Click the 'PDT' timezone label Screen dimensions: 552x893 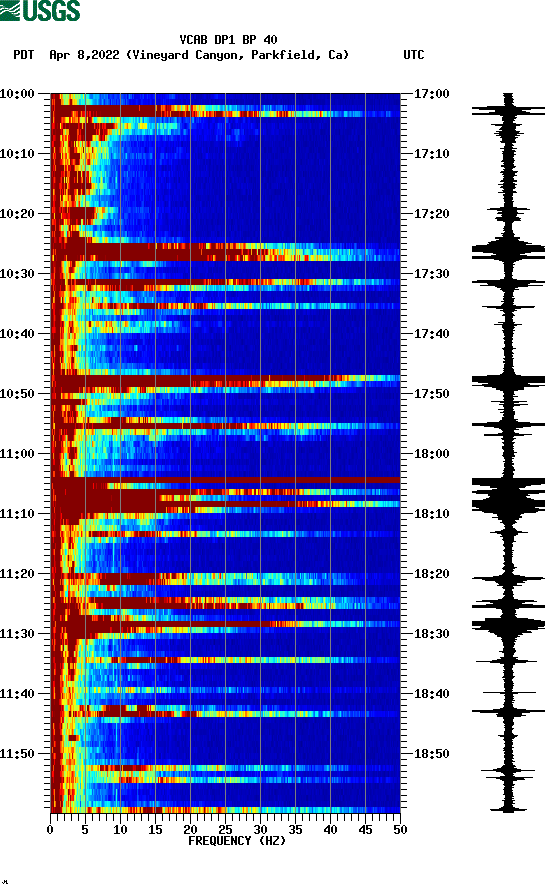(23, 55)
